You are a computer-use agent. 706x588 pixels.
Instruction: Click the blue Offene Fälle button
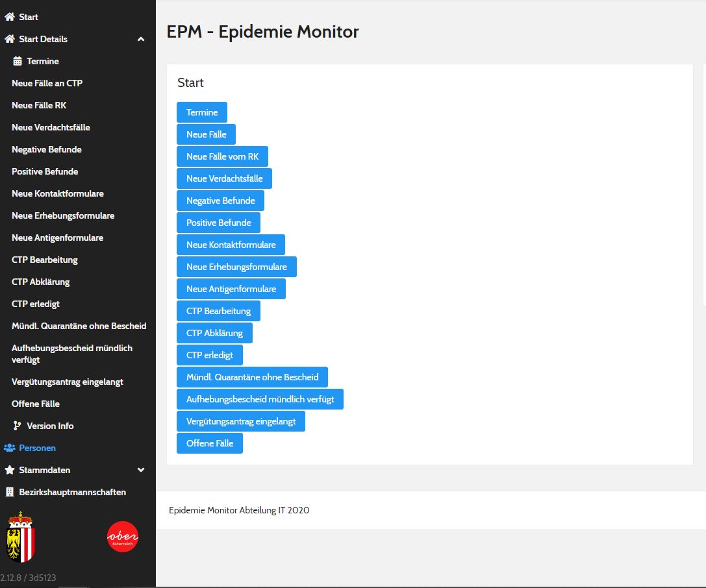click(210, 443)
